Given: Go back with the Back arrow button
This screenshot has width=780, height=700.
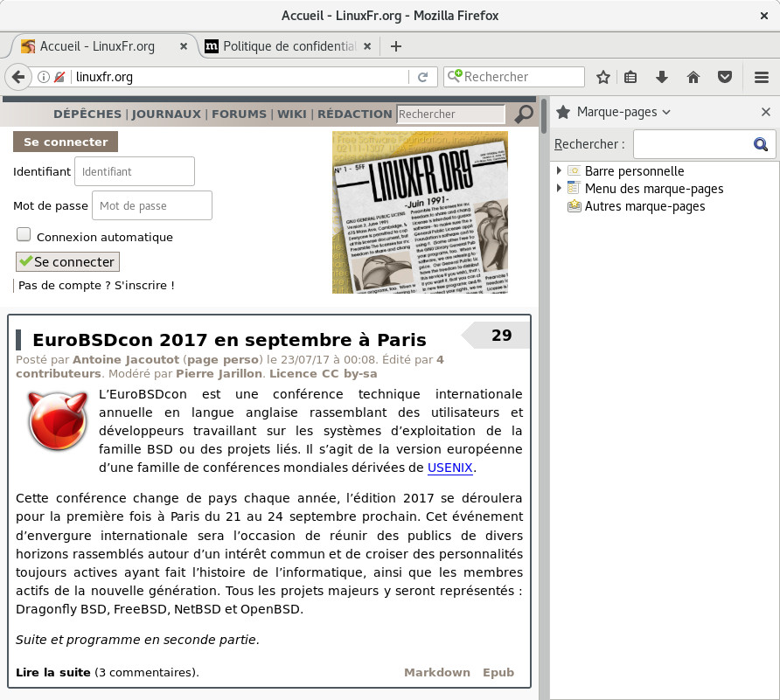Looking at the screenshot, I should [18, 77].
